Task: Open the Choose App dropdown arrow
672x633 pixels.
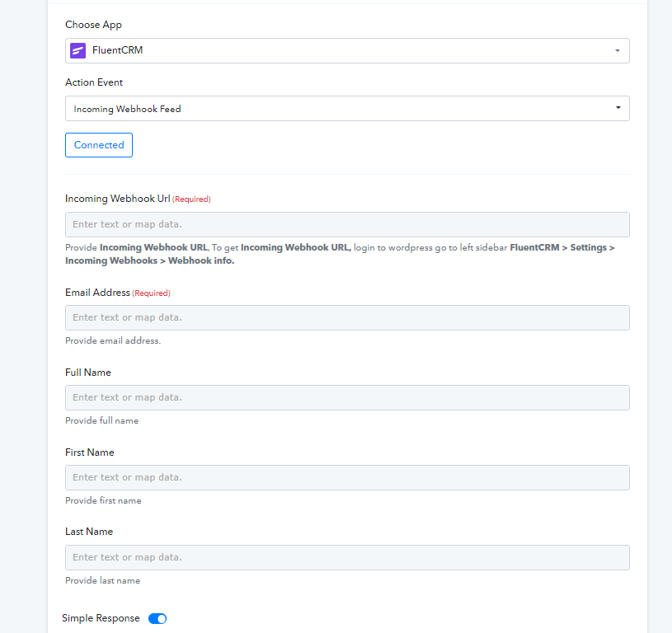Action: point(617,50)
